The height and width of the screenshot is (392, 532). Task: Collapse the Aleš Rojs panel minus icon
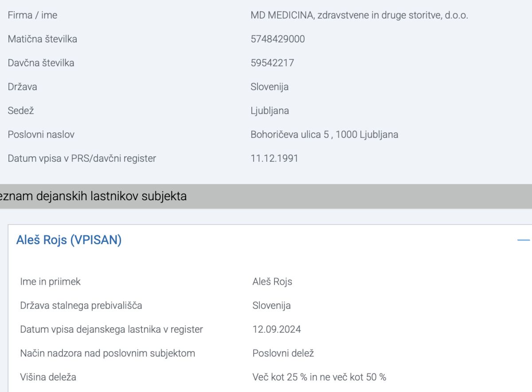point(524,240)
